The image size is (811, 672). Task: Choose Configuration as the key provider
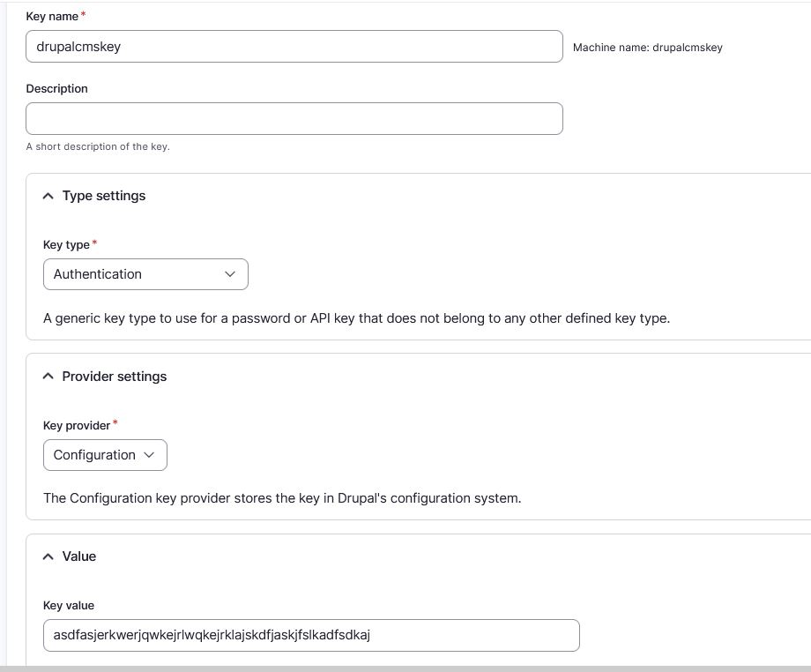[x=105, y=455]
